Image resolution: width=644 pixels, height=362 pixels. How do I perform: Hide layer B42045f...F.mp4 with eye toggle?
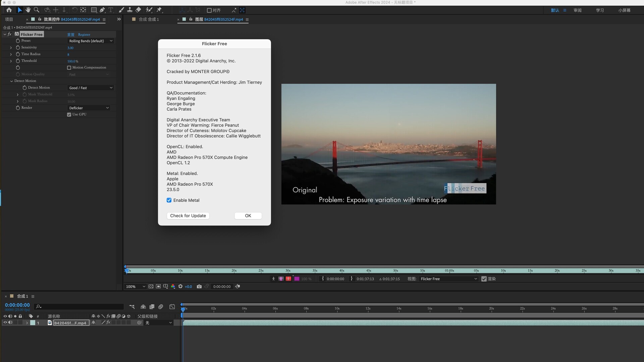tap(5, 322)
